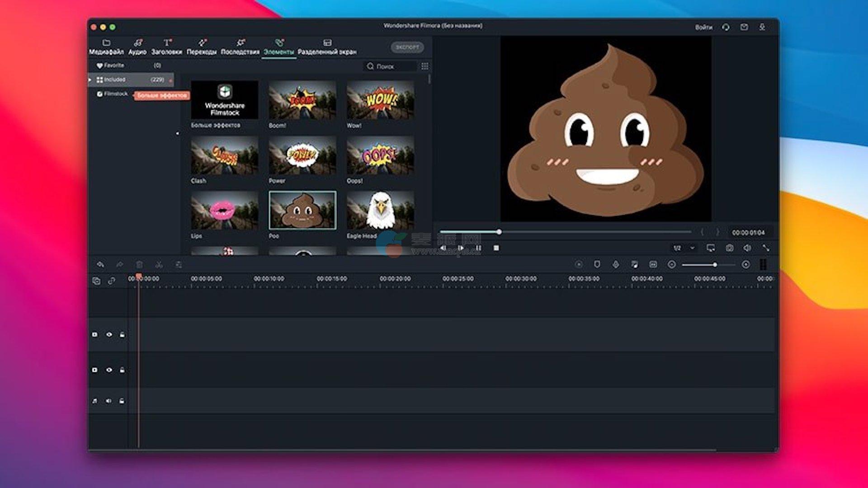Open the Переходы tab
The height and width of the screenshot is (488, 868).
click(202, 47)
